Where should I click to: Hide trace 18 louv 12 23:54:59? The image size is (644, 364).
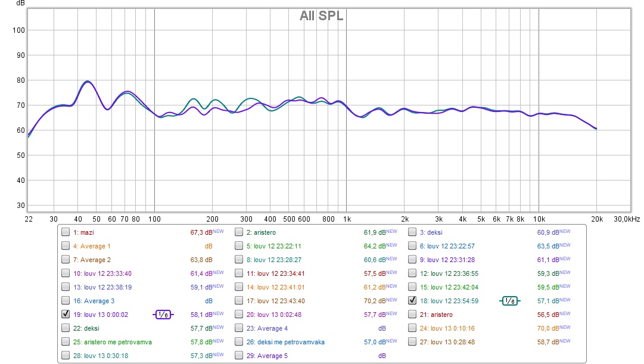point(412,301)
